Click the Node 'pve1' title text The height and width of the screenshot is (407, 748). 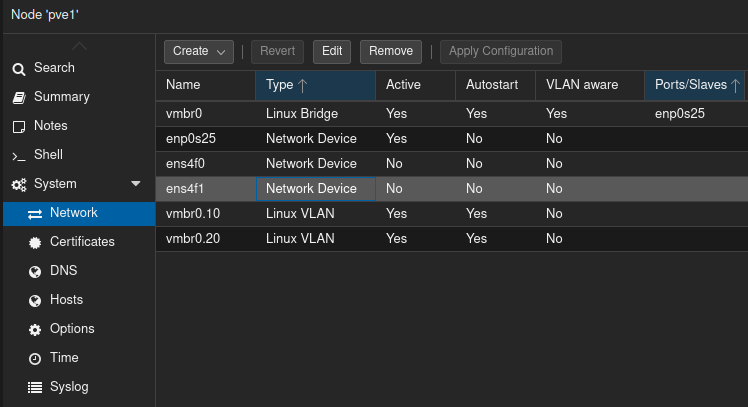[x=45, y=15]
